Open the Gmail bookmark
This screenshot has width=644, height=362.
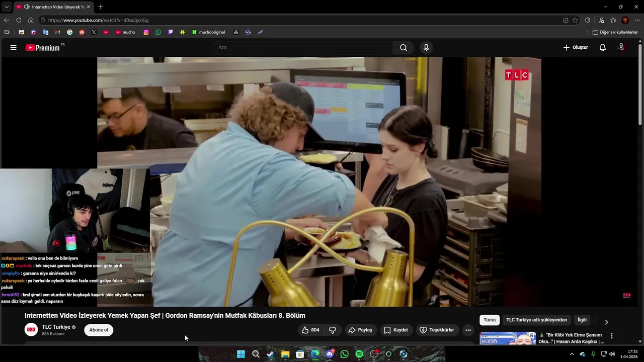(57, 32)
